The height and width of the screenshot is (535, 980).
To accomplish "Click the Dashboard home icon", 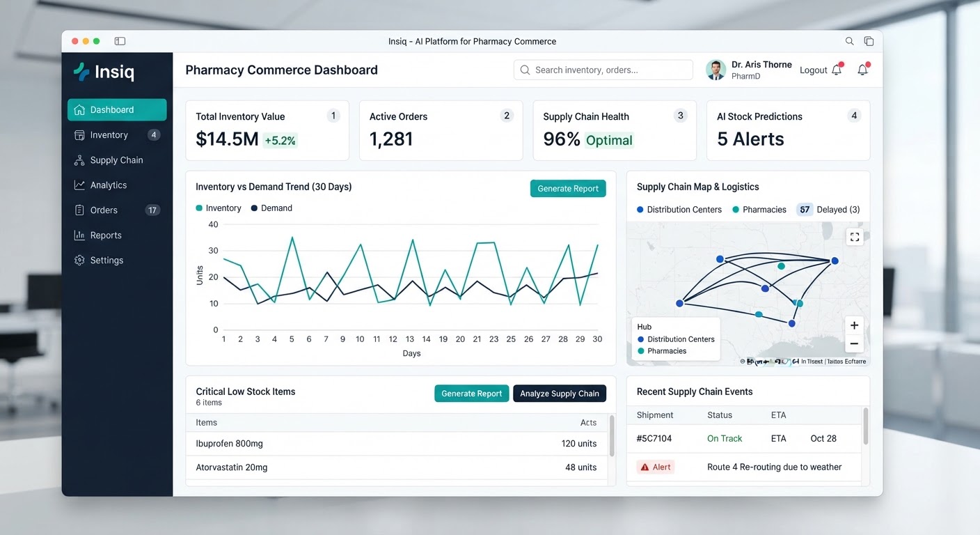I will (79, 109).
